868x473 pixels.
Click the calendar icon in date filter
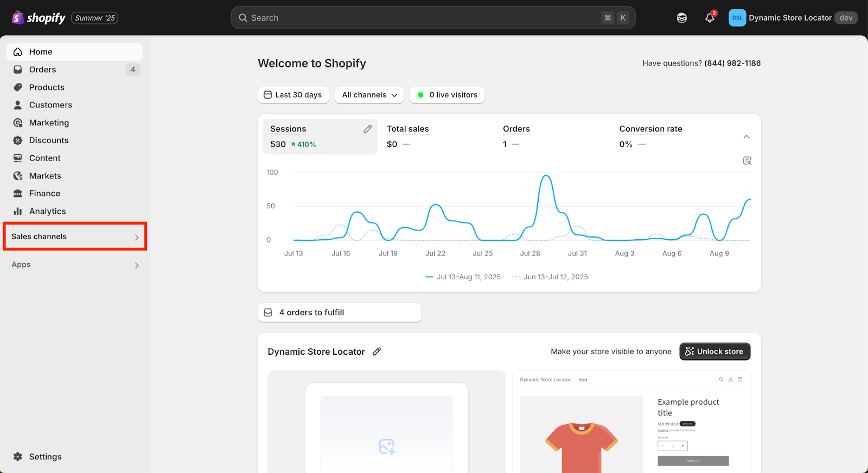(x=268, y=95)
